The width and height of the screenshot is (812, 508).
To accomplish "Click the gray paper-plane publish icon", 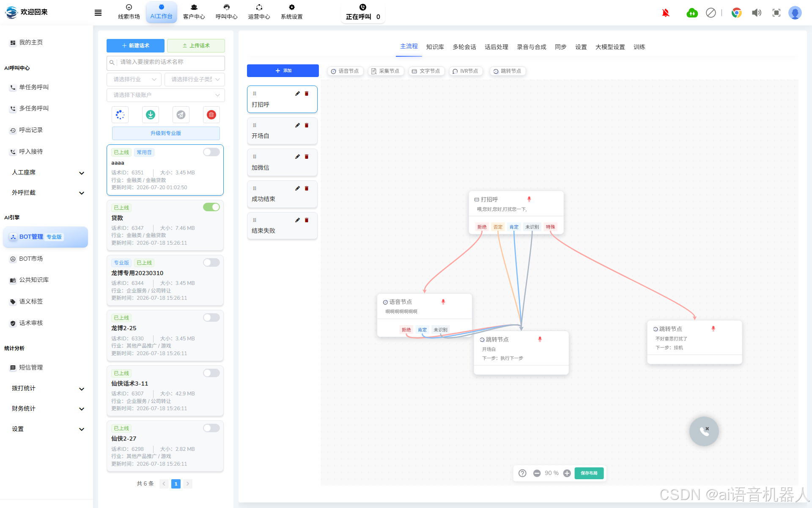I will tap(181, 115).
